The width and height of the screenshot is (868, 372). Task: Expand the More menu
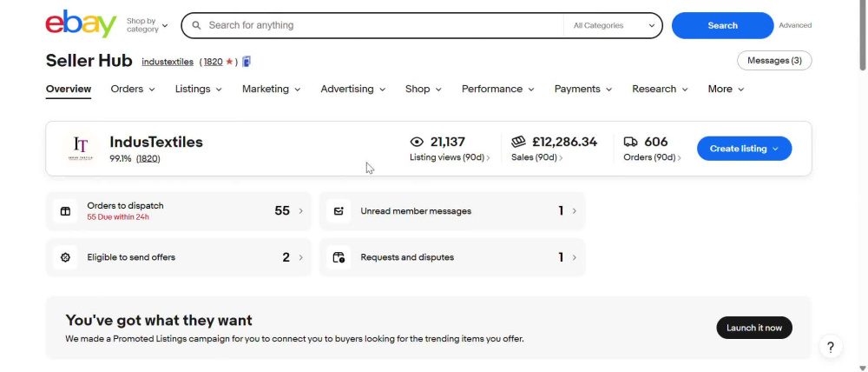pos(726,90)
